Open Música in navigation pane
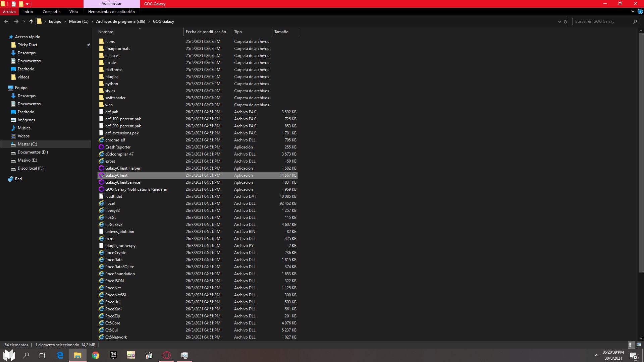 (x=24, y=128)
